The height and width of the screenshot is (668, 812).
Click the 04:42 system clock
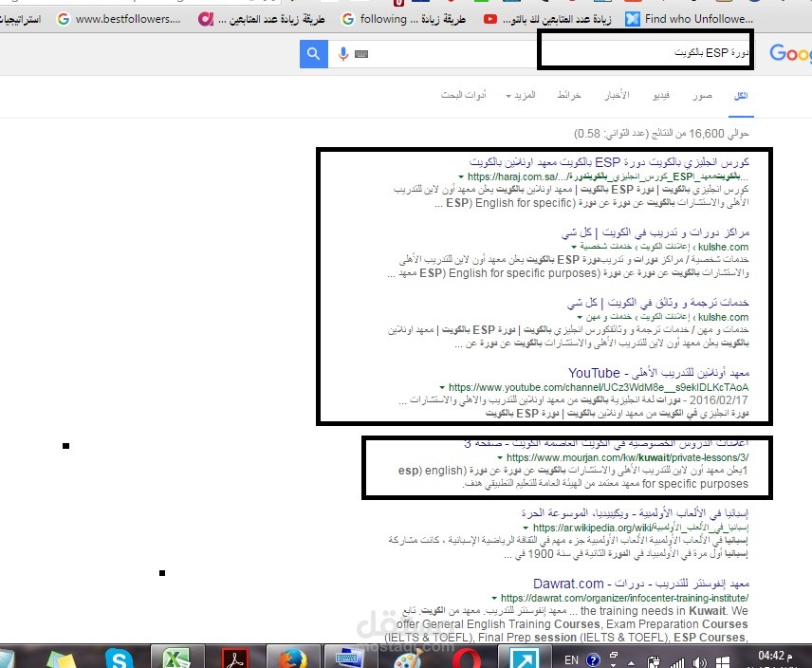point(775,656)
